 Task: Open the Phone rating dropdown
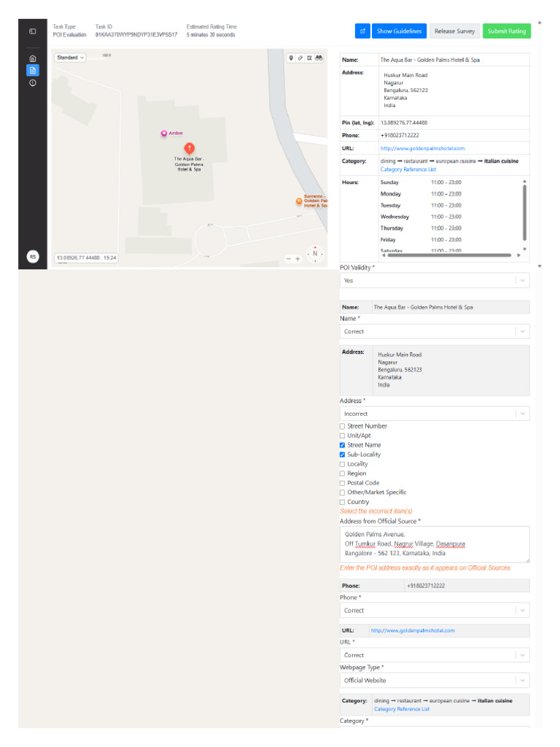click(435, 611)
